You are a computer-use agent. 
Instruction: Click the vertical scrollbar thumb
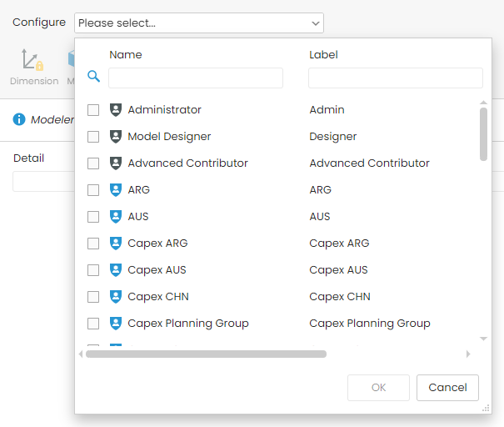pos(483,134)
